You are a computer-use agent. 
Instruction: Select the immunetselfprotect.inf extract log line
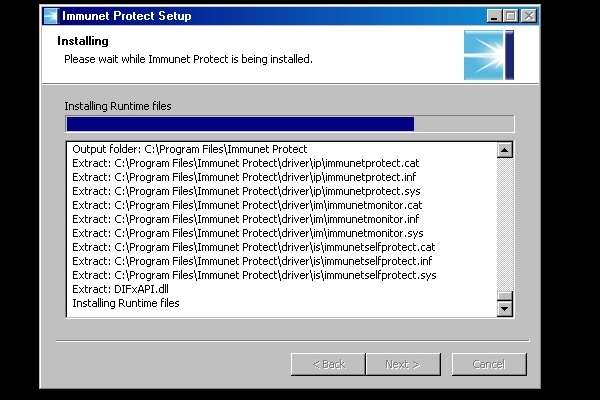(x=252, y=261)
